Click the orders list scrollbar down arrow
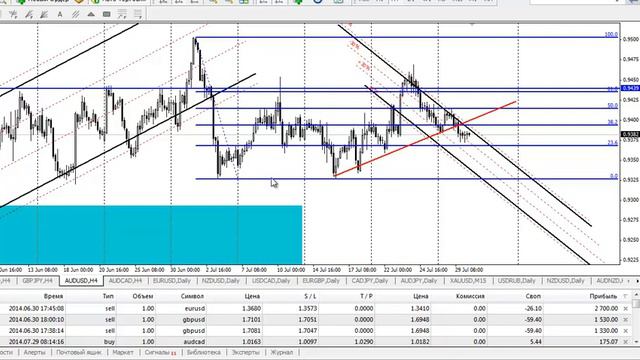Screen dimensions: 640x360 click(636, 342)
